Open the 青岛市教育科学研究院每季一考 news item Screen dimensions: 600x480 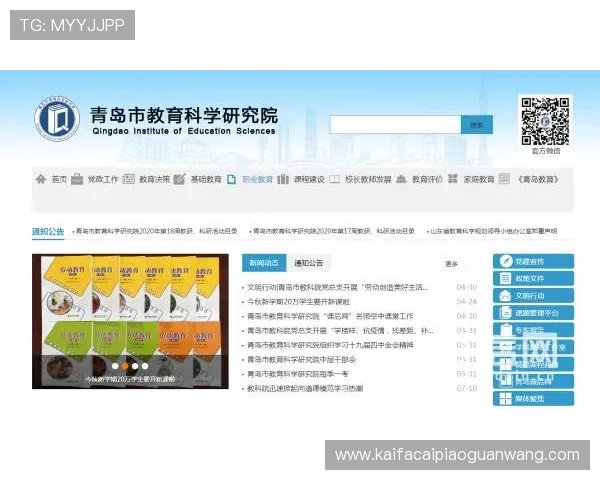298,374
